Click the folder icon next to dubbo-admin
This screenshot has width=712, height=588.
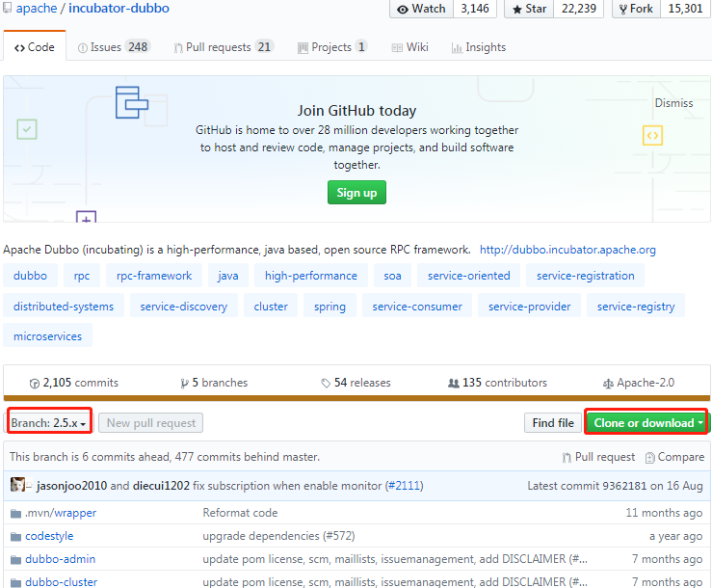point(15,559)
